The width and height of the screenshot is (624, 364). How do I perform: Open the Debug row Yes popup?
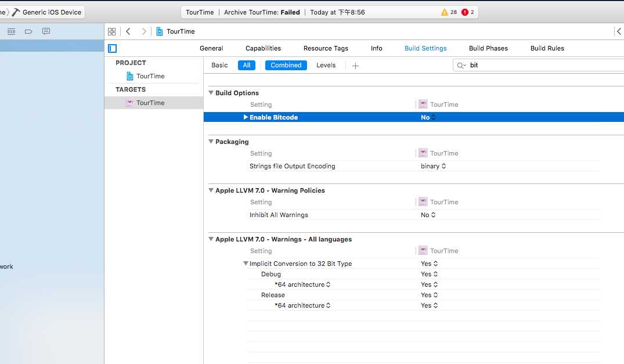coord(430,274)
